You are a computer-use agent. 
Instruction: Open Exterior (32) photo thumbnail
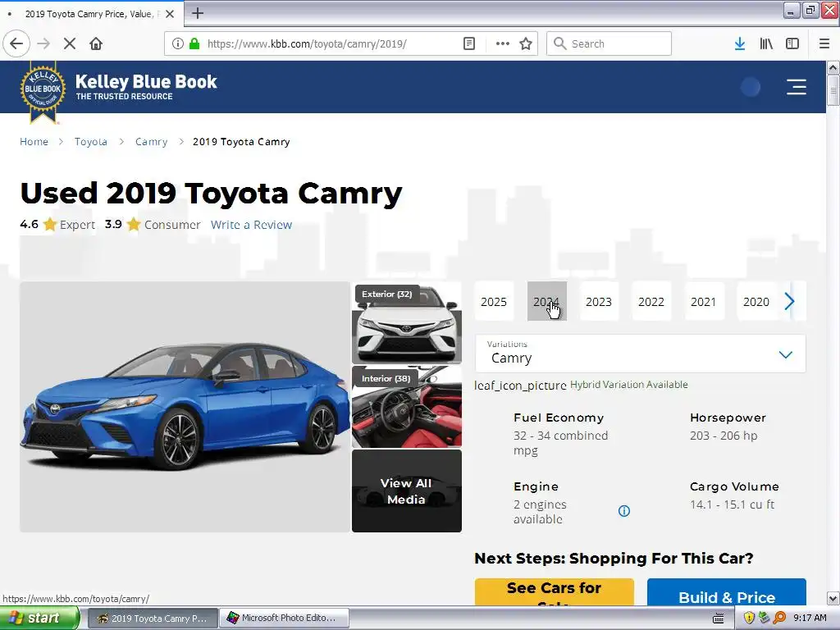coord(407,323)
